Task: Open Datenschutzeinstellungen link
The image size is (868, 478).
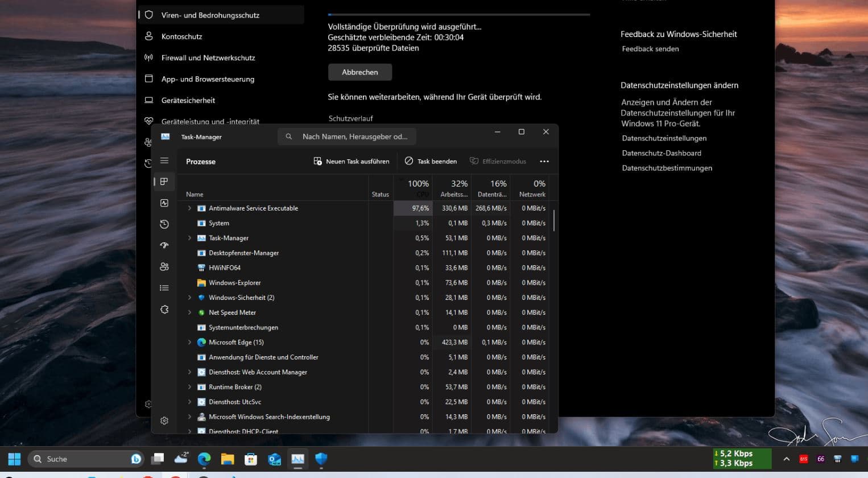Action: 664,138
